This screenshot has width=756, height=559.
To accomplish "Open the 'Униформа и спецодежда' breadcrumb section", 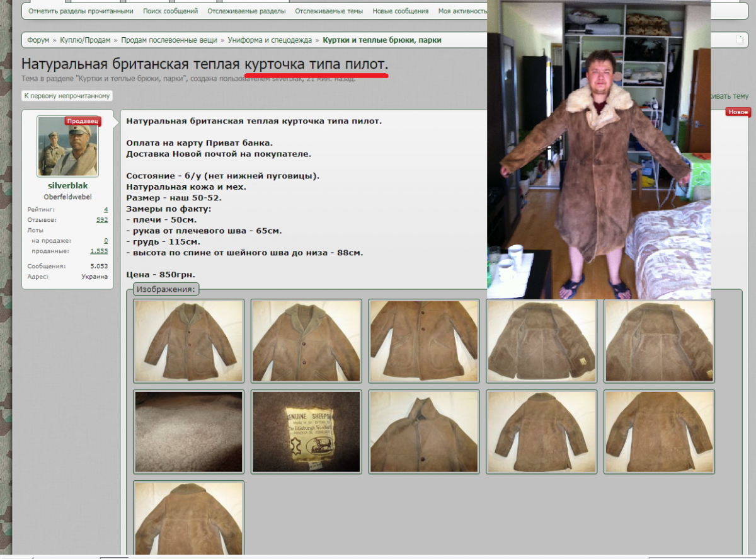I will pos(270,40).
